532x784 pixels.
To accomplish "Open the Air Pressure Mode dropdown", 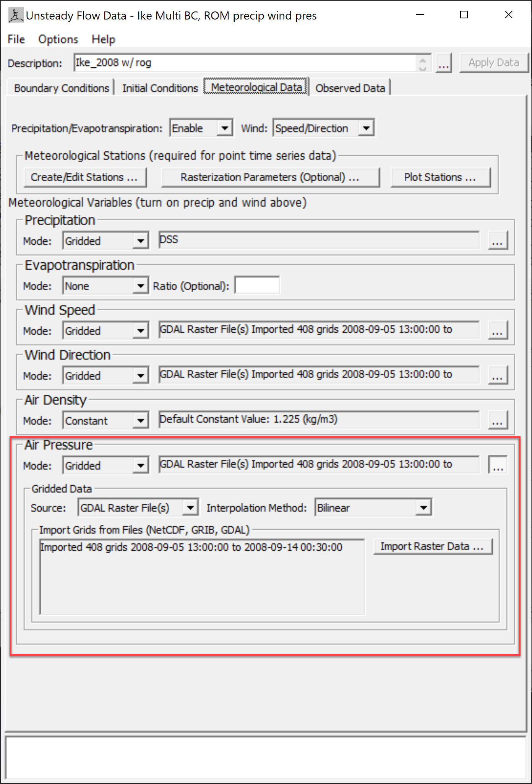I will pyautogui.click(x=106, y=465).
